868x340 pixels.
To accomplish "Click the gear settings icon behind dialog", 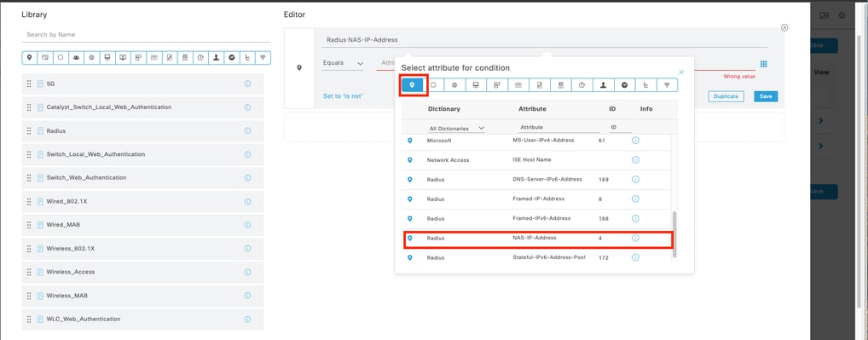I will tap(842, 15).
